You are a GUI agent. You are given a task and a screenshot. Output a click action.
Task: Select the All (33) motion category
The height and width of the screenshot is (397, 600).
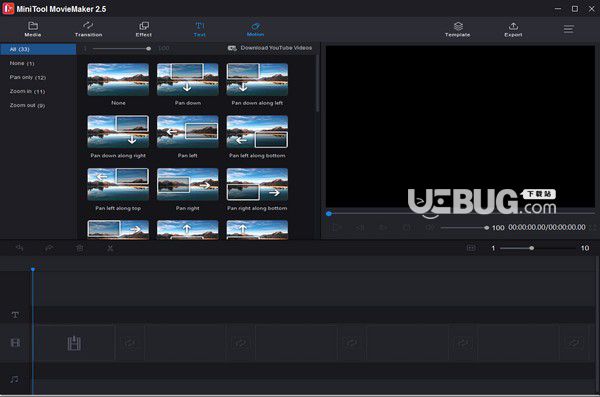pyautogui.click(x=38, y=49)
